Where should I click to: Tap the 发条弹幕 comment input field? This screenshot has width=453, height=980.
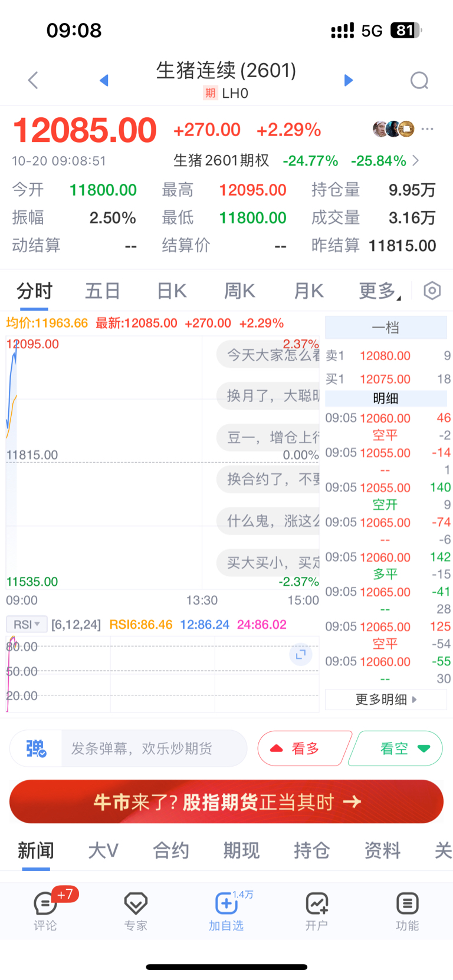point(153,748)
